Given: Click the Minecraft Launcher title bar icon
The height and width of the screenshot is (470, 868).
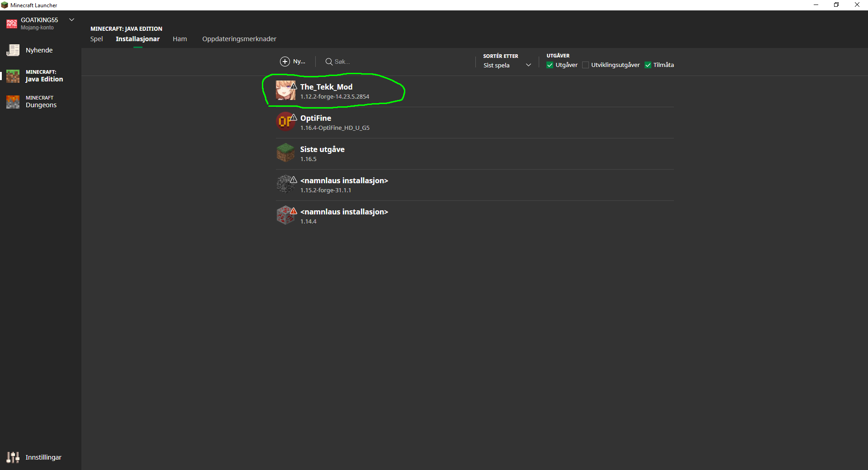Looking at the screenshot, I should coord(5,5).
